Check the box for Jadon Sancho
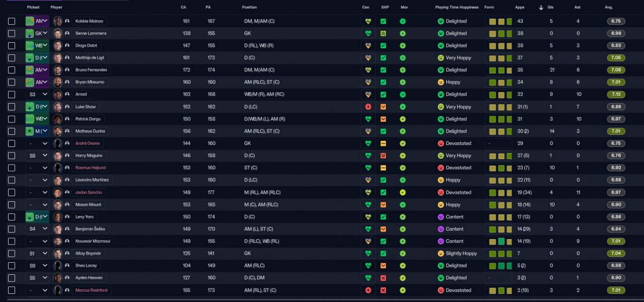 (x=12, y=192)
